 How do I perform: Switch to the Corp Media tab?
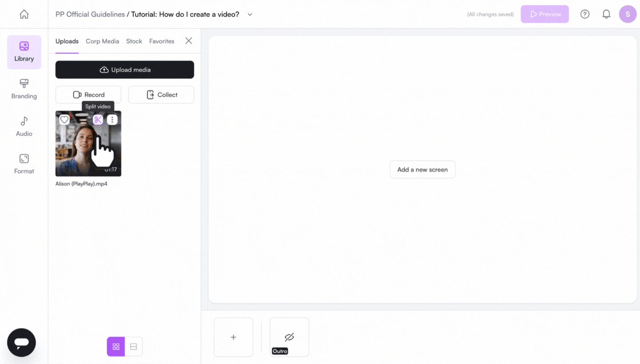[102, 41]
